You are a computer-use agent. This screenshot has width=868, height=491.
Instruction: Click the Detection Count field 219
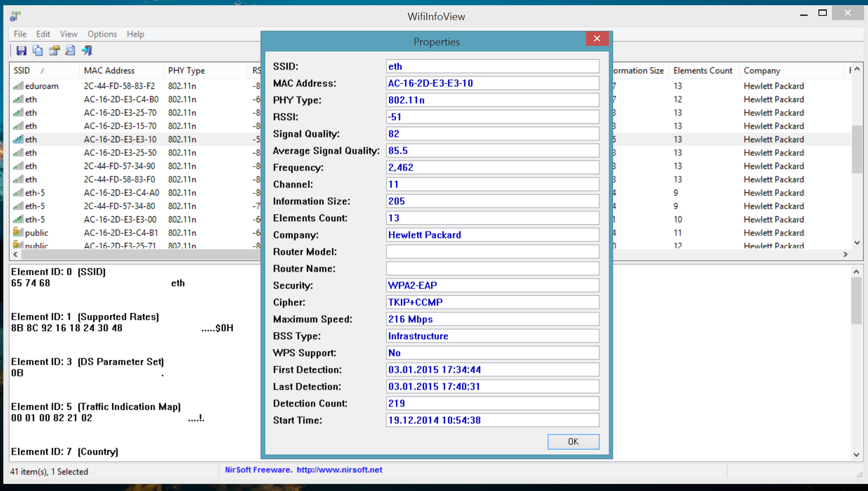[493, 403]
